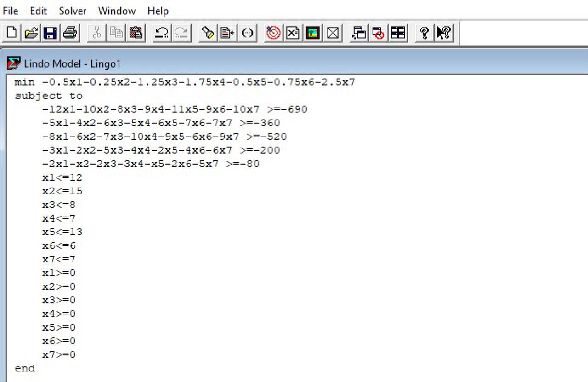The image size is (588, 382).
Task: Open the Window menu
Action: coord(117,11)
